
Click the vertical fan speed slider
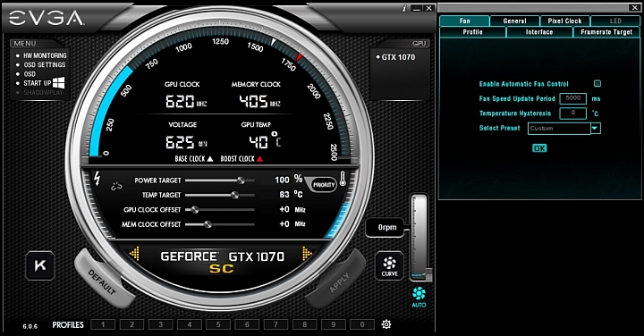(419, 238)
